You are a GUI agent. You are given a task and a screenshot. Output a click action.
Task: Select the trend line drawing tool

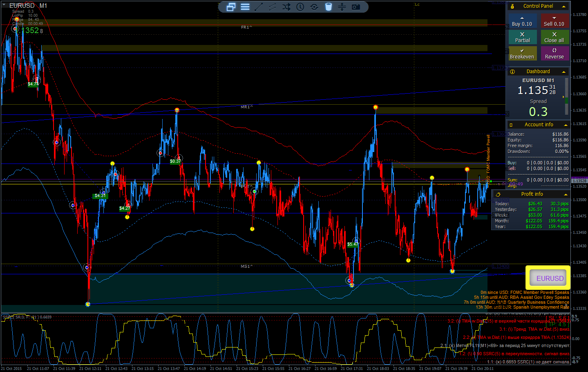click(x=259, y=7)
